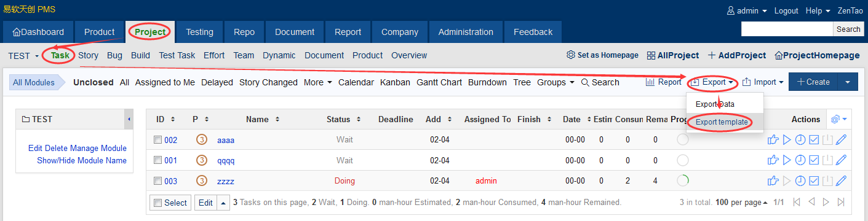Expand the Import dropdown
Image resolution: width=868 pixels, height=221 pixels.
coord(763,82)
